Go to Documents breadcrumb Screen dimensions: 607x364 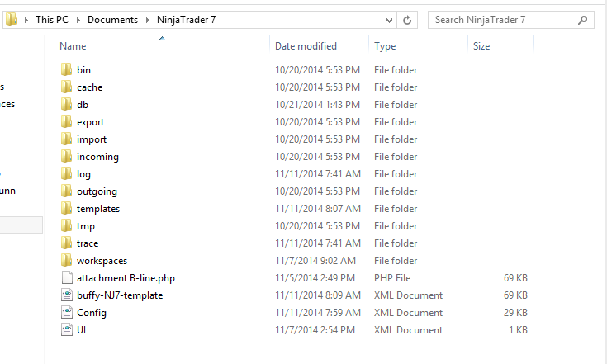coord(112,20)
